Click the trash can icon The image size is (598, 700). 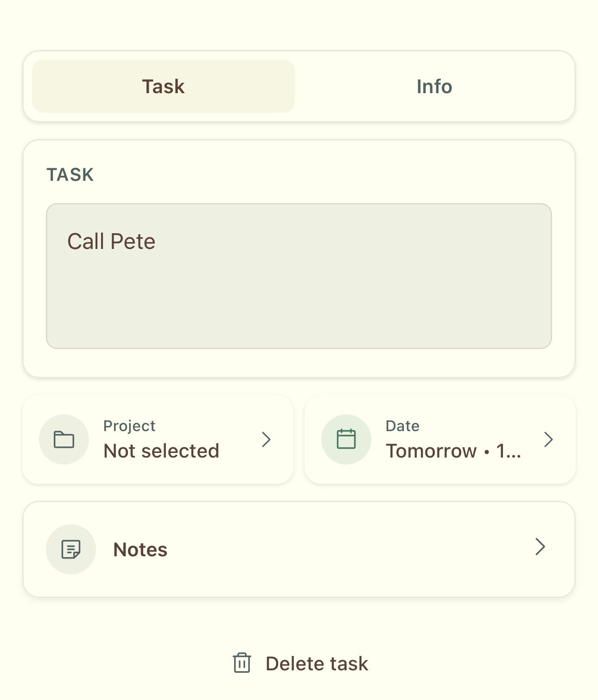[x=242, y=663]
